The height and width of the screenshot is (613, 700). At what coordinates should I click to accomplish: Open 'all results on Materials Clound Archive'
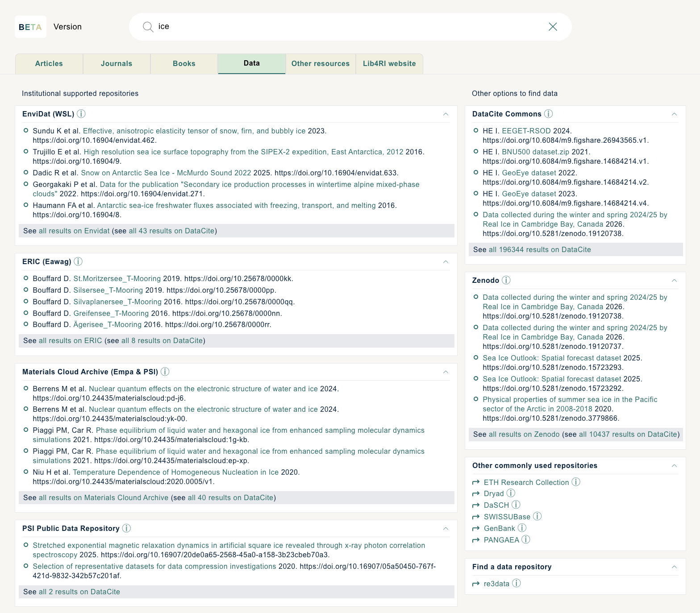[x=104, y=497]
